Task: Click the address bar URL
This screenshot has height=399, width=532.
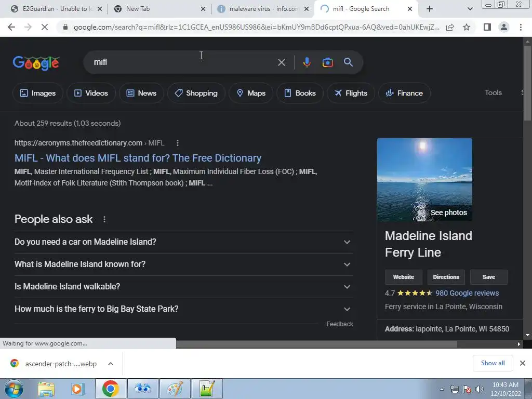Action: point(256,27)
